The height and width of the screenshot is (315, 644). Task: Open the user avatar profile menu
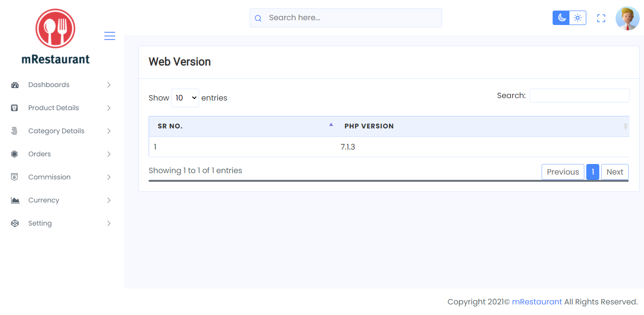627,18
